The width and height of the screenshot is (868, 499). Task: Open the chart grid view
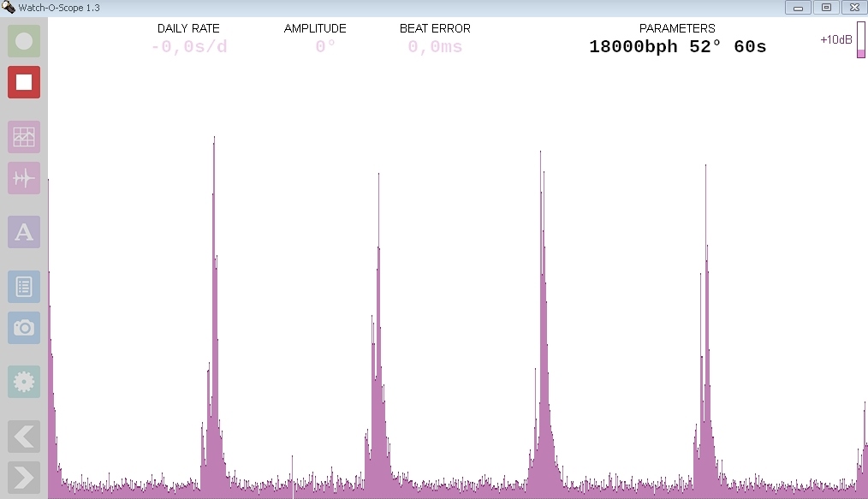pyautogui.click(x=24, y=137)
